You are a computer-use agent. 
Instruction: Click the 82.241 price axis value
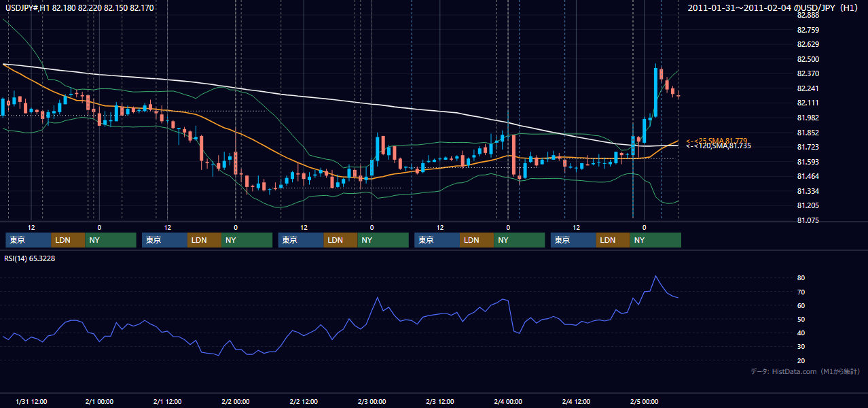point(808,88)
